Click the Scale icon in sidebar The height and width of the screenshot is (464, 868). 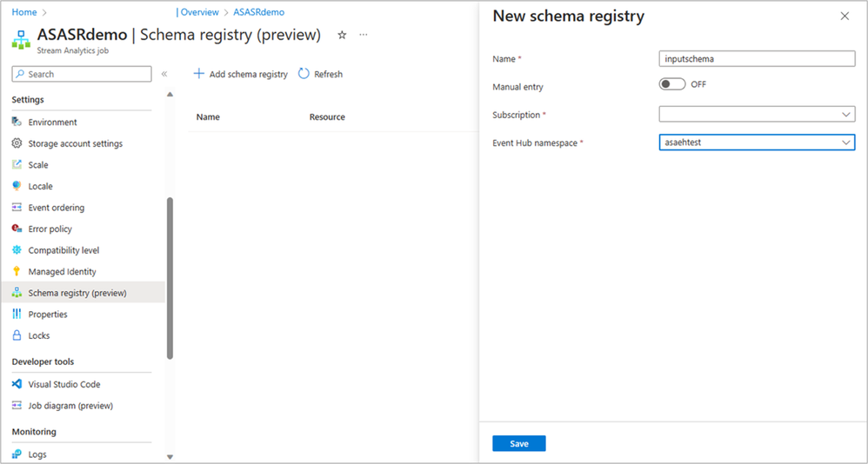17,165
